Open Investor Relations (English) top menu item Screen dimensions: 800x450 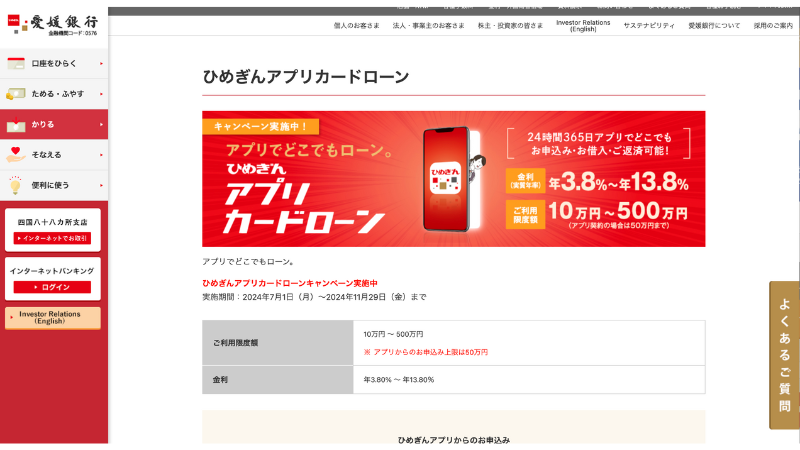583,26
